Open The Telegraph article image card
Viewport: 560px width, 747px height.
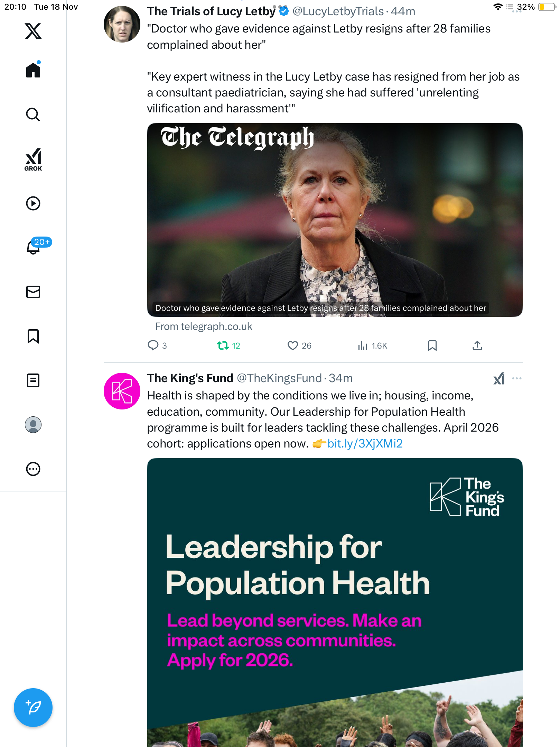point(335,220)
